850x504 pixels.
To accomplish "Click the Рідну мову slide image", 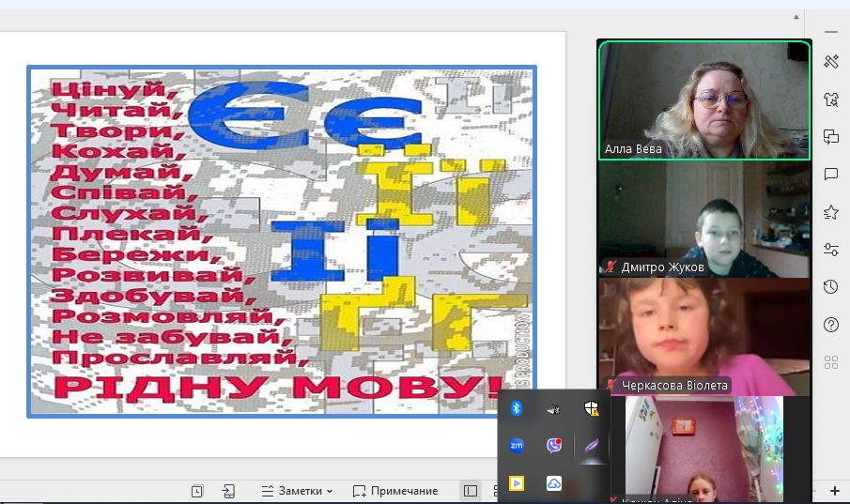I will pos(281,240).
